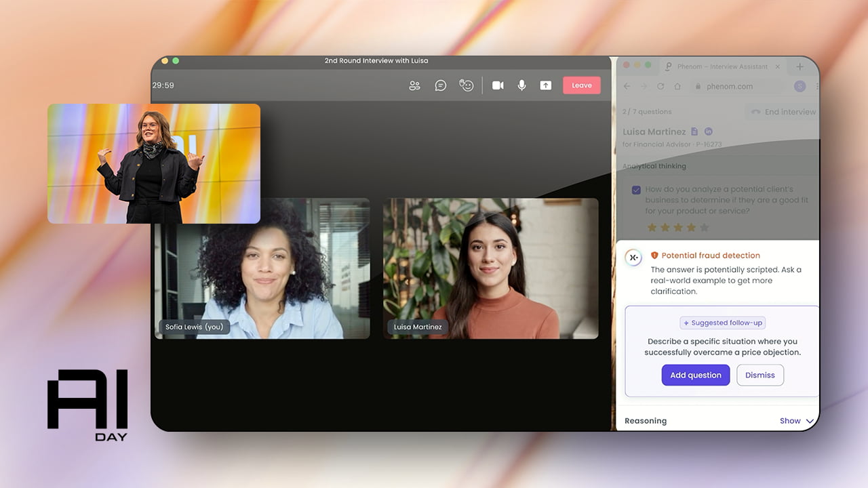Dismiss the suggested follow-up

760,375
